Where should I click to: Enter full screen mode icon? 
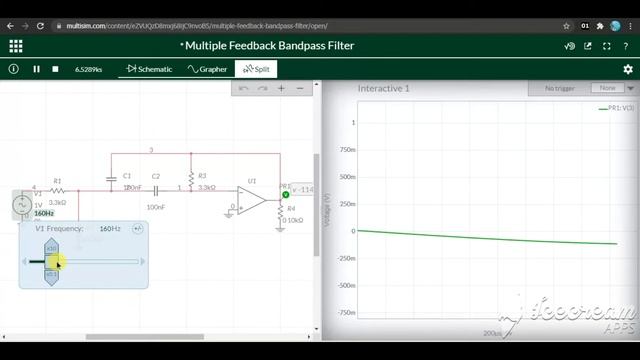tap(607, 46)
